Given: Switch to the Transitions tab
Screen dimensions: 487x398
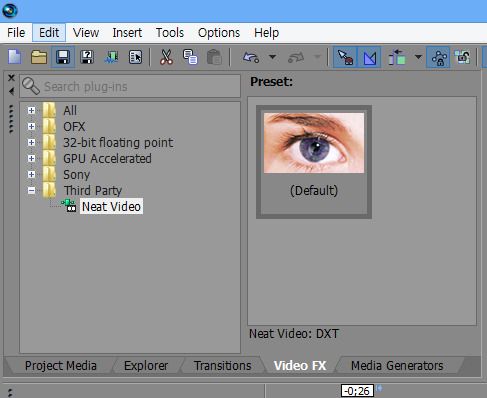Looking at the screenshot, I should point(223,366).
